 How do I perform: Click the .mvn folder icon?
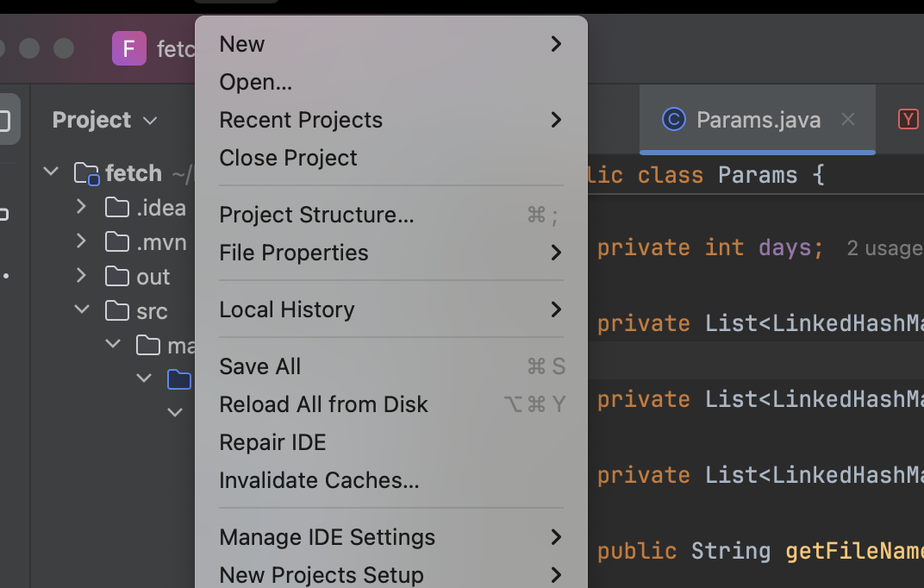click(x=117, y=242)
